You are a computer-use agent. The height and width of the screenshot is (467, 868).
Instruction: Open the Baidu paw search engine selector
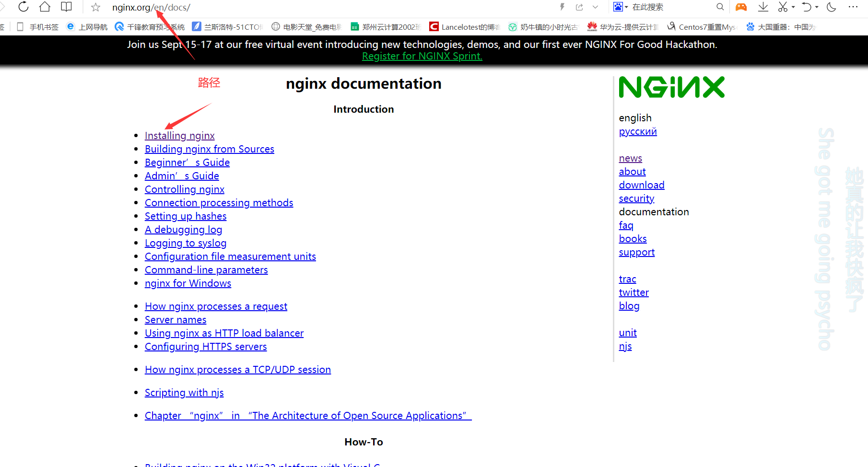coord(620,7)
